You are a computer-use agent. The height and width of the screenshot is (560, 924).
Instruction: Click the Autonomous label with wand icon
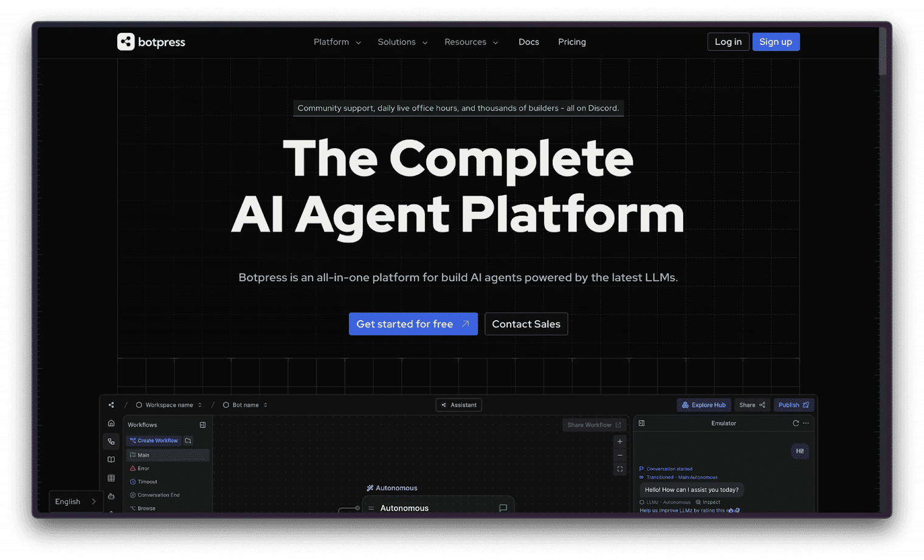click(x=392, y=488)
